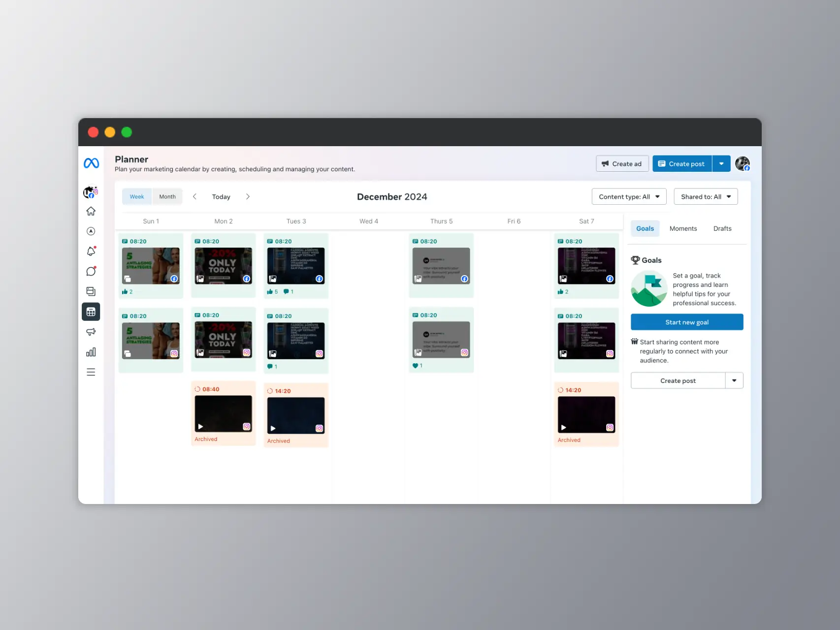Open Notifications bell icon
Image resolution: width=840 pixels, height=630 pixels.
click(x=91, y=252)
